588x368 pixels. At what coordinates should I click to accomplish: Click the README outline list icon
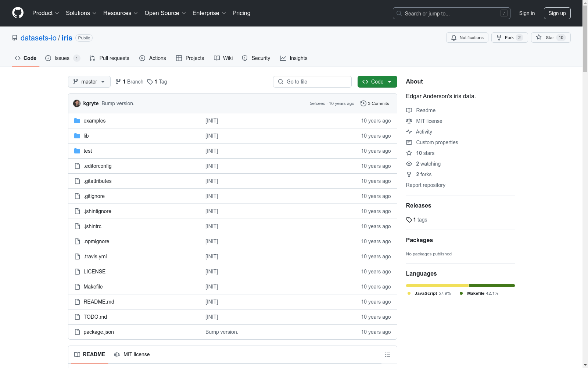[x=387, y=355]
